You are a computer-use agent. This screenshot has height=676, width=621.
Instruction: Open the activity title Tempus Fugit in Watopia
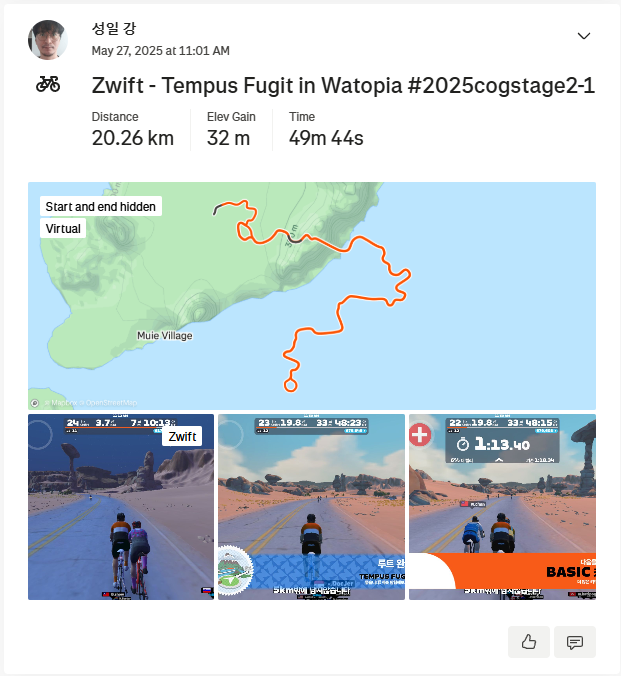tap(343, 85)
